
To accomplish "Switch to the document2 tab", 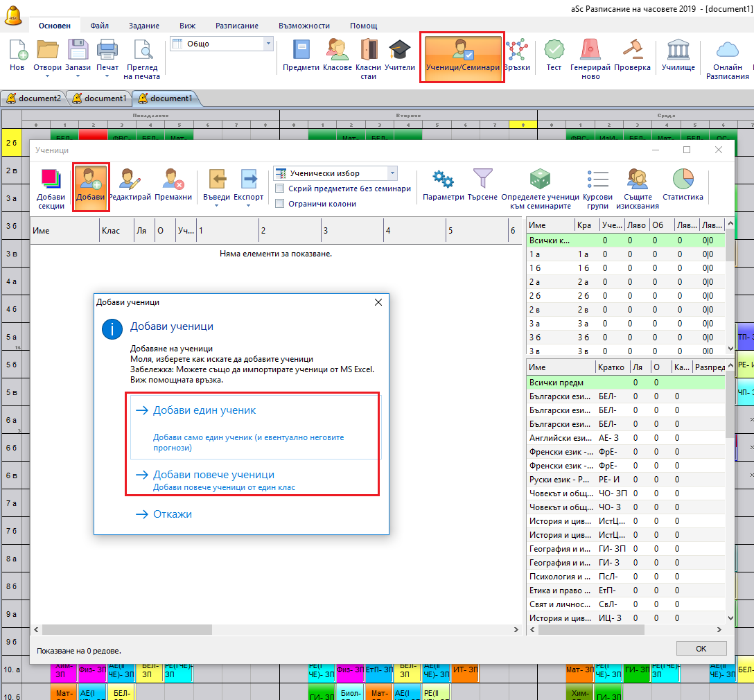I will [x=33, y=98].
